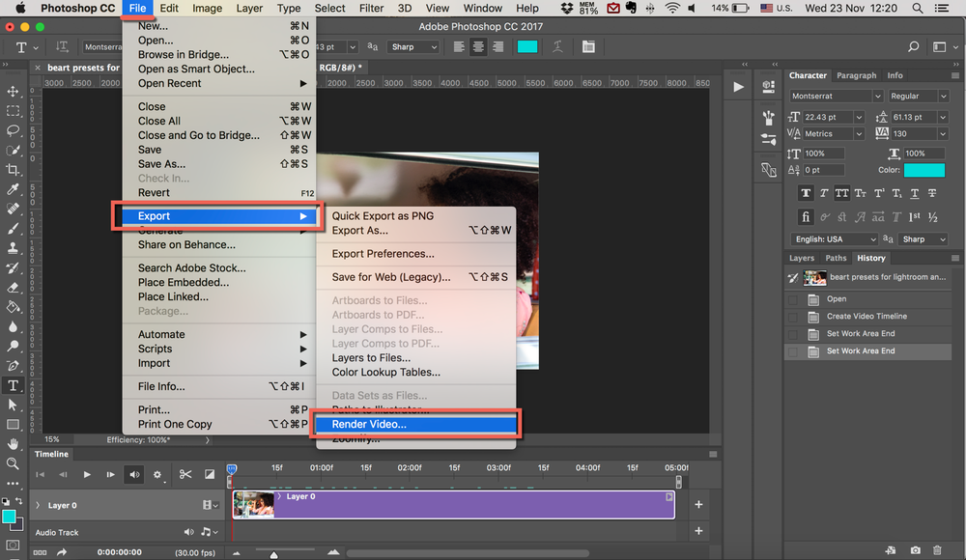Select the Brush tool
This screenshot has height=560, width=966.
[13, 229]
